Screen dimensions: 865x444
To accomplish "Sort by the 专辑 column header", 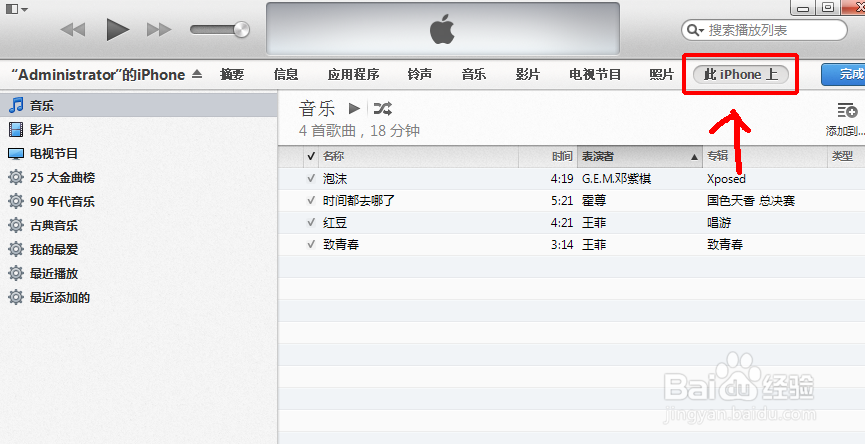I will coord(765,157).
